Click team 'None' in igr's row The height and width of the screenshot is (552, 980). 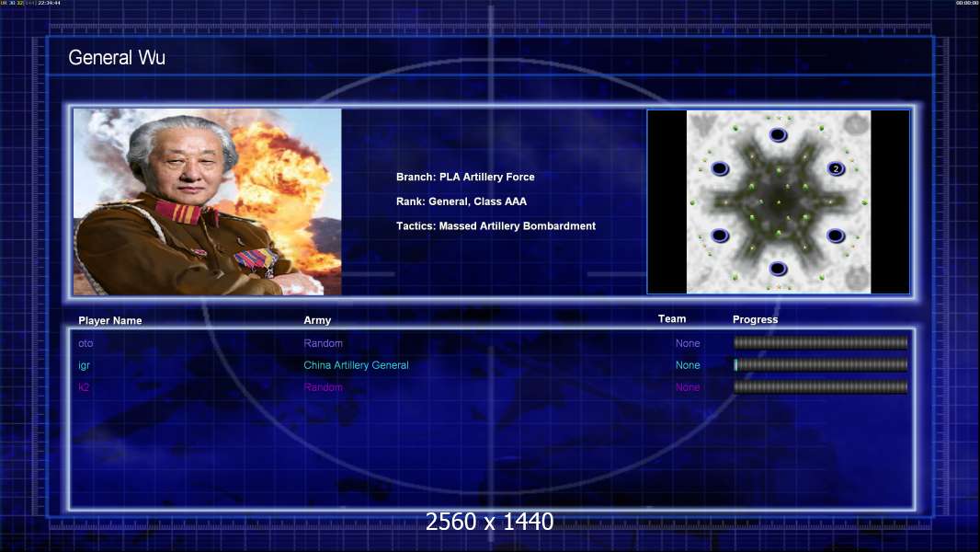tap(688, 365)
